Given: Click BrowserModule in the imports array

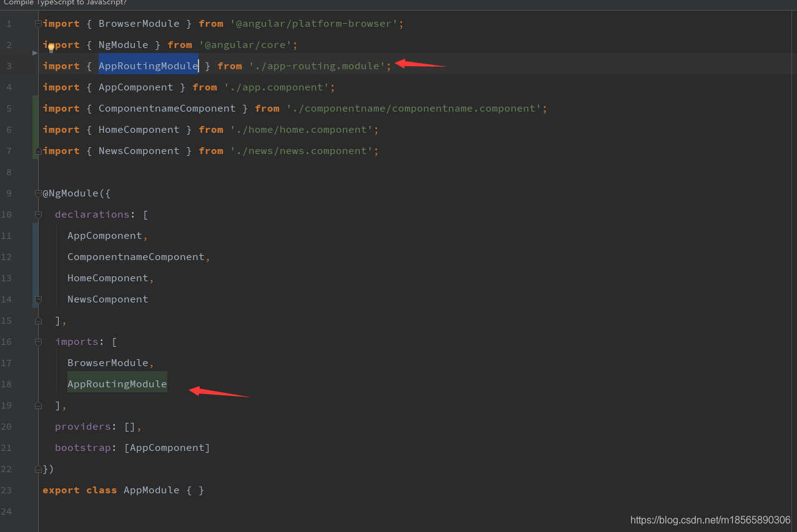Looking at the screenshot, I should point(108,363).
